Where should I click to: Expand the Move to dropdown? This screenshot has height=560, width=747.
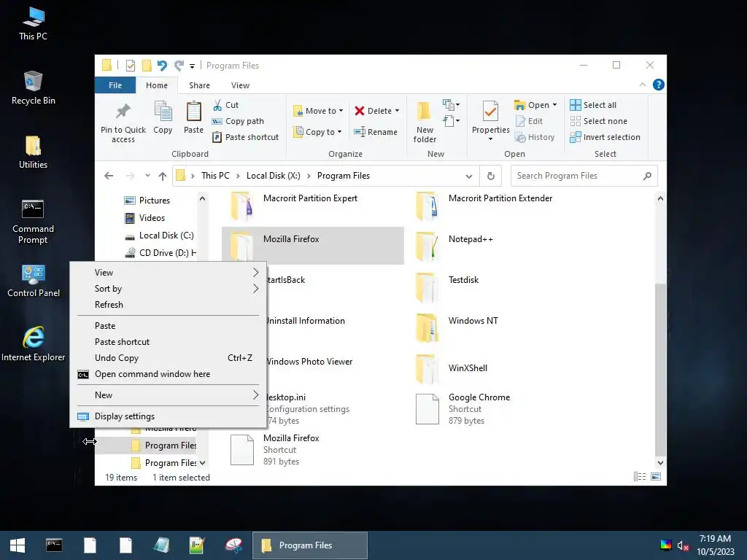pos(341,111)
